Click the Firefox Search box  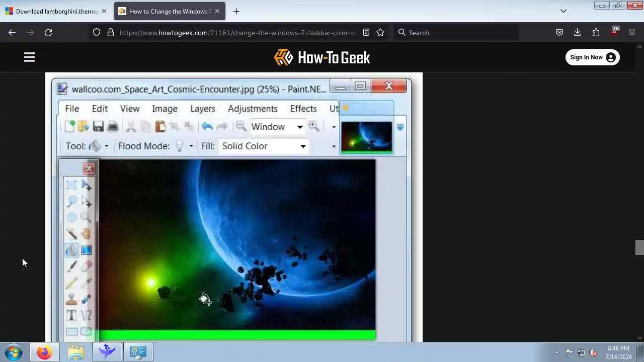[456, 32]
